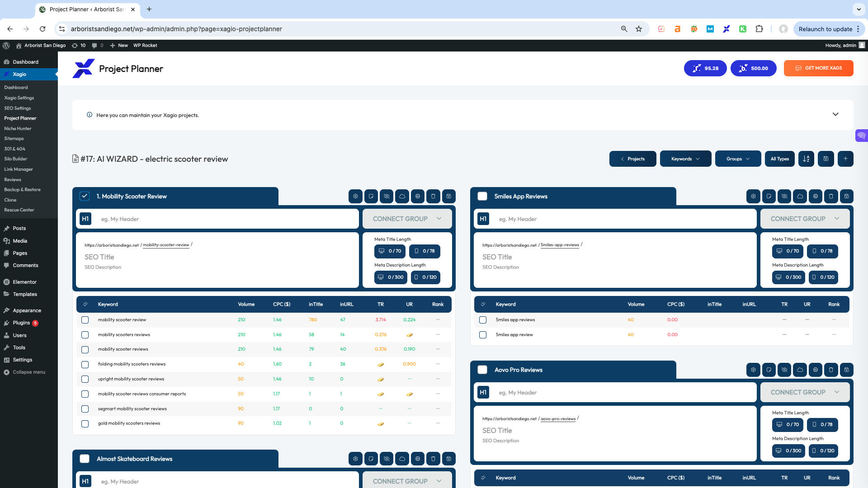Open Silo Builder in Xagio menu
Viewport: 868px width, 488px height.
pos(16,159)
